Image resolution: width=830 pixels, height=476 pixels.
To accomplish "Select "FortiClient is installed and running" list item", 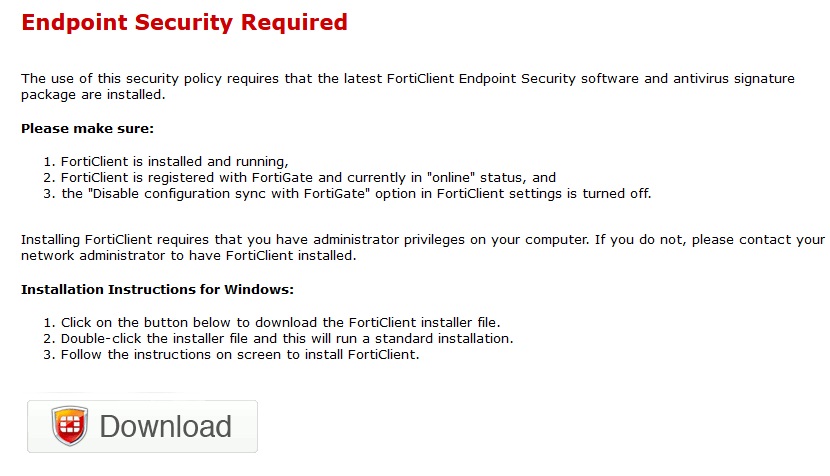I will tap(174, 161).
